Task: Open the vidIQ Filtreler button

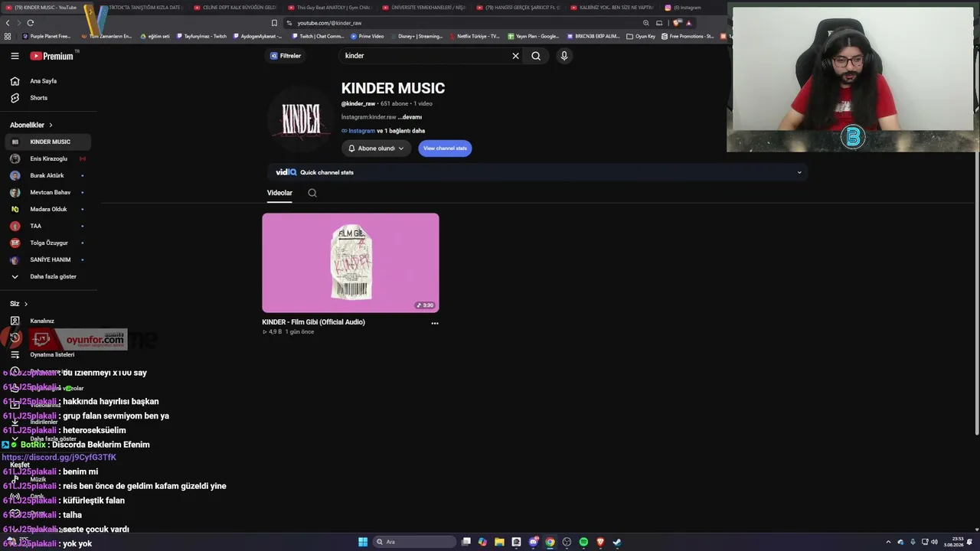Action: (286, 56)
